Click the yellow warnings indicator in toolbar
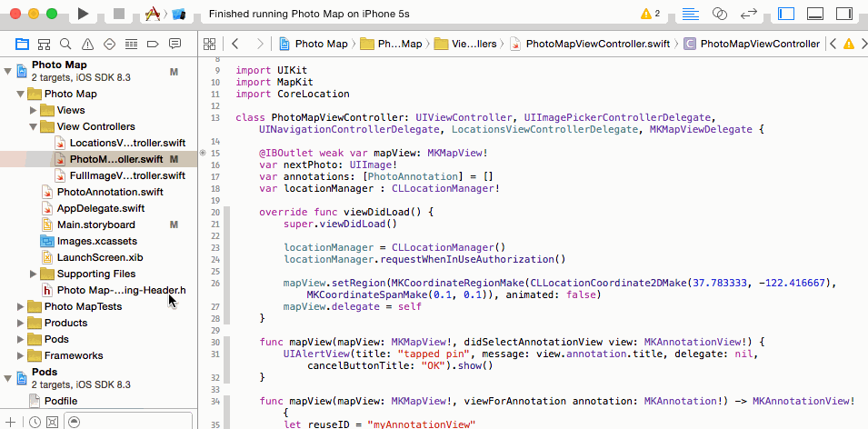Image resolution: width=868 pixels, height=429 pixels. coord(651,14)
